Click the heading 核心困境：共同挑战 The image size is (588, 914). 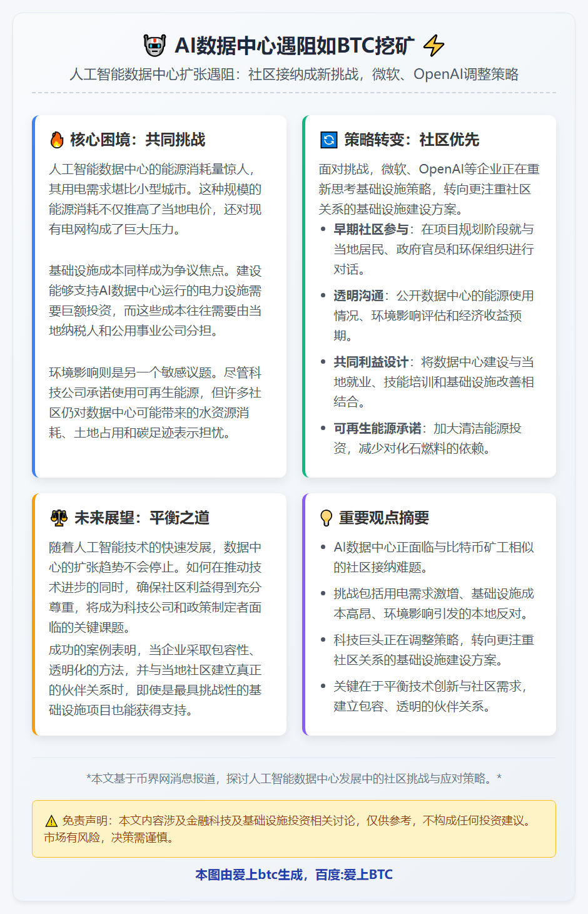point(138,140)
